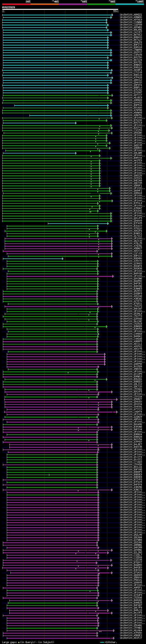Select UniRef100_B9DHM0 hit
Screen dimensions: 146x644
click(131, 259)
